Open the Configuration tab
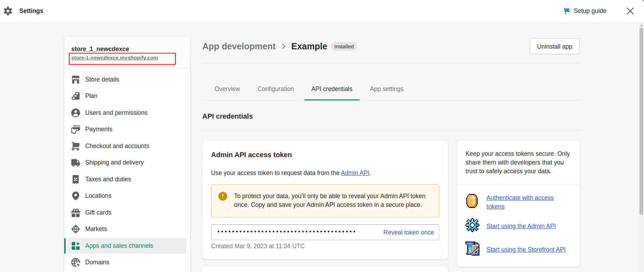The height and width of the screenshot is (272, 644). pos(275,89)
